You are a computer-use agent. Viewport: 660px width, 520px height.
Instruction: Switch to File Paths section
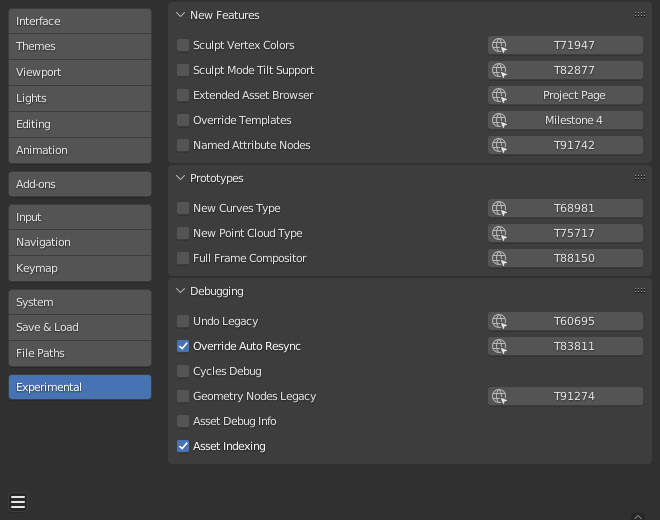(80, 353)
